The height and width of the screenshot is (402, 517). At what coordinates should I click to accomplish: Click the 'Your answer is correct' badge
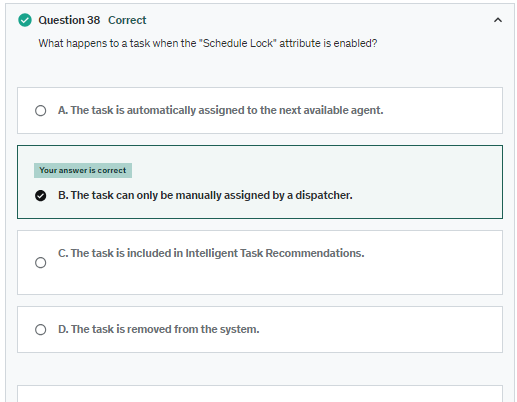pyautogui.click(x=83, y=170)
